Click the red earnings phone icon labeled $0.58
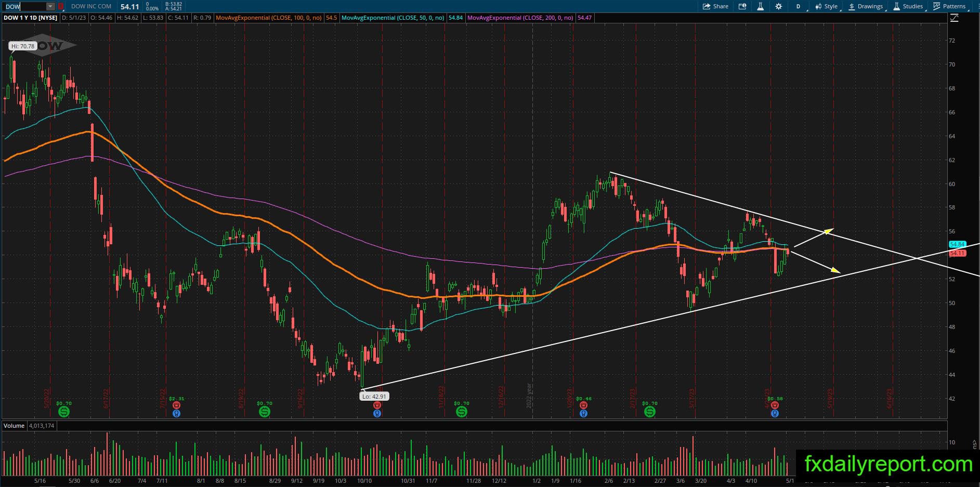The width and height of the screenshot is (980, 487). [775, 405]
